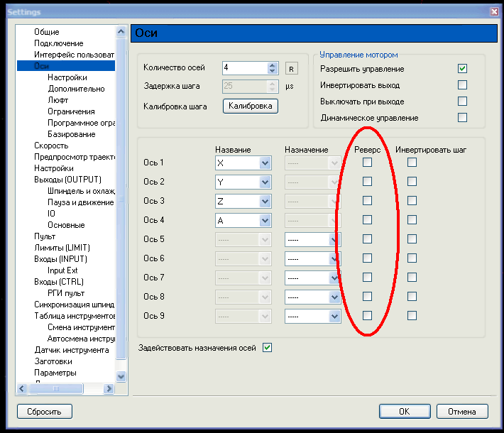Click the small R button beside axes count
Image resolution: width=504 pixels, height=433 pixels.
coord(292,68)
